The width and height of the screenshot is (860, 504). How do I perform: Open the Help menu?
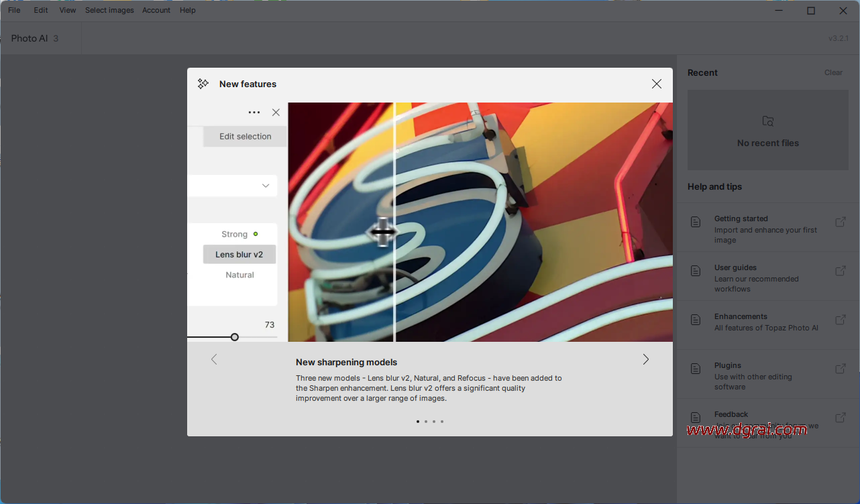188,10
